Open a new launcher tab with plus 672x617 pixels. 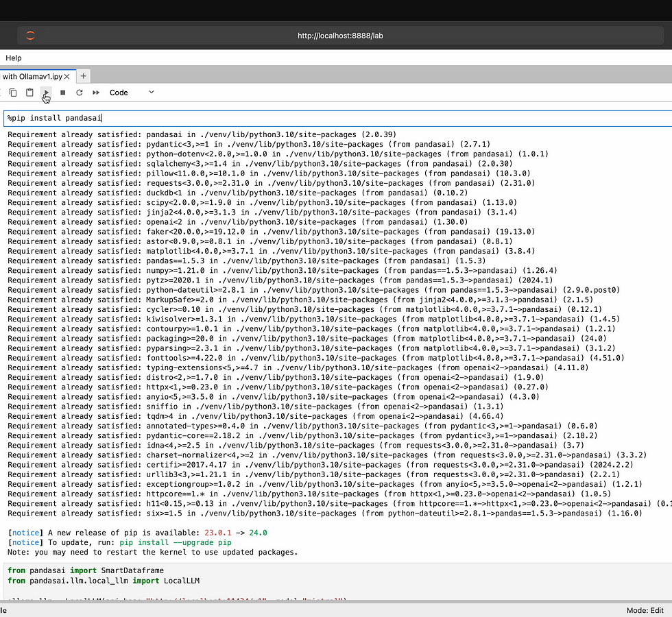click(x=83, y=76)
